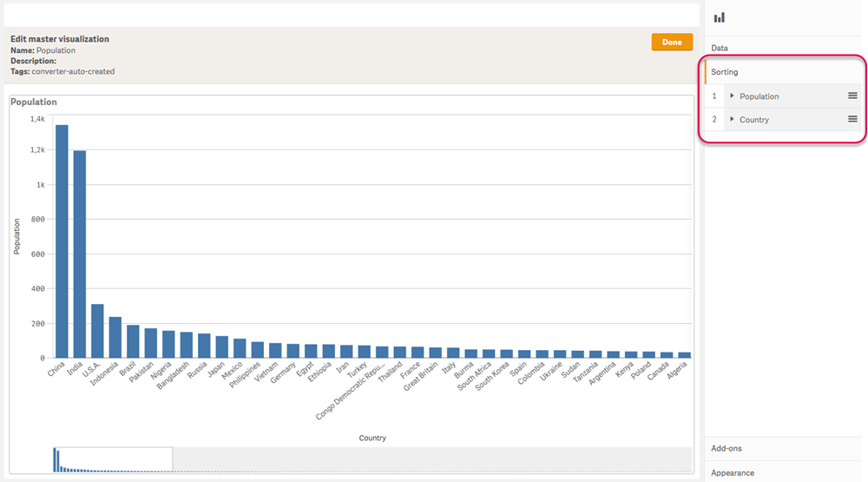Image resolution: width=868 pixels, height=482 pixels.
Task: Select the Indonesia bar
Action: [x=115, y=337]
